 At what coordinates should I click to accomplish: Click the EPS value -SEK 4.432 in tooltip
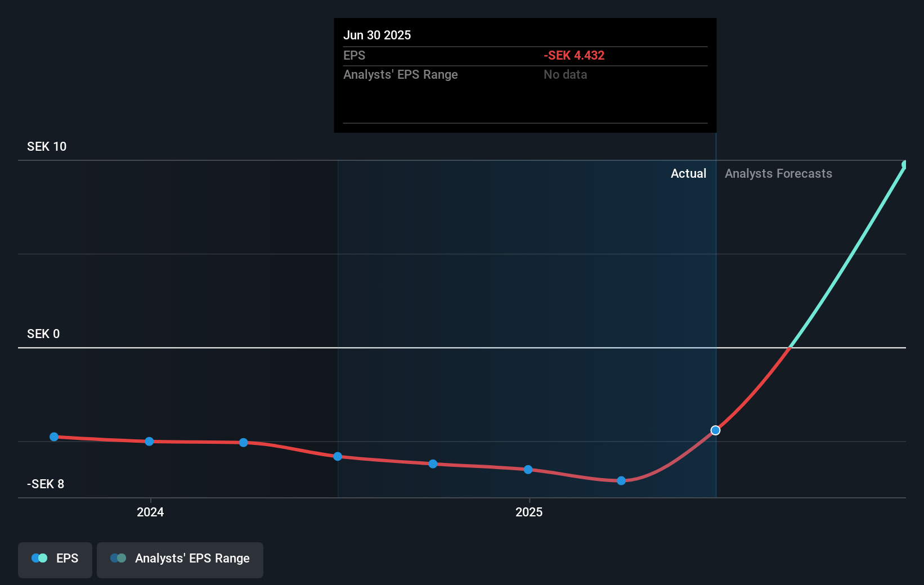click(574, 55)
